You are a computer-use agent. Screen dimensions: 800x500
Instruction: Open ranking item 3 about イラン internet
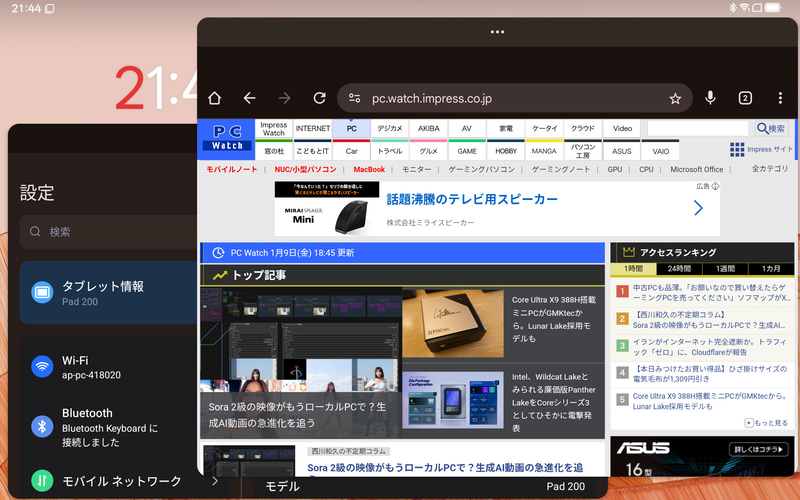[x=710, y=347]
